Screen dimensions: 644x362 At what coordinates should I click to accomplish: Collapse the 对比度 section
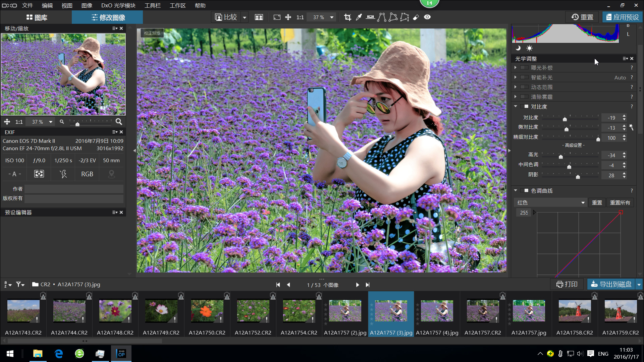[x=516, y=107]
